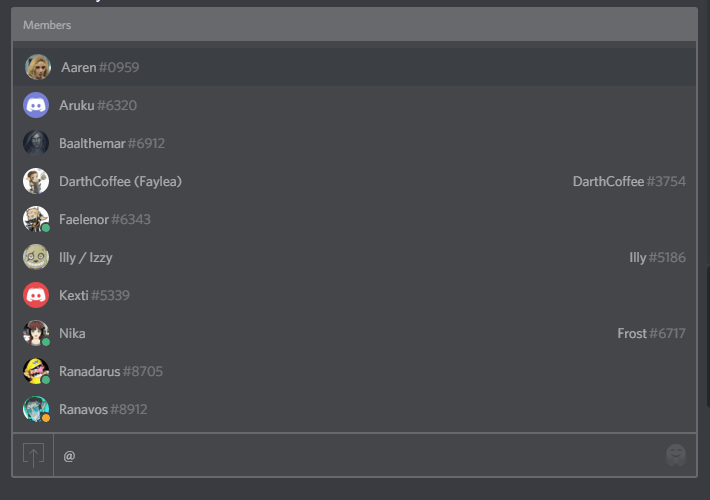Click the Members header bar

pos(354,25)
